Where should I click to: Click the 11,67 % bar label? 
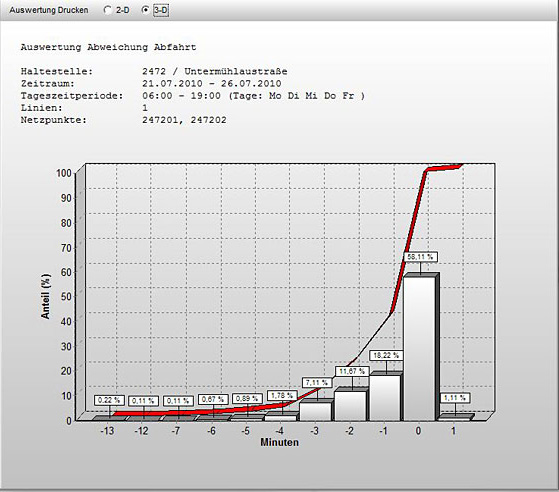point(352,371)
